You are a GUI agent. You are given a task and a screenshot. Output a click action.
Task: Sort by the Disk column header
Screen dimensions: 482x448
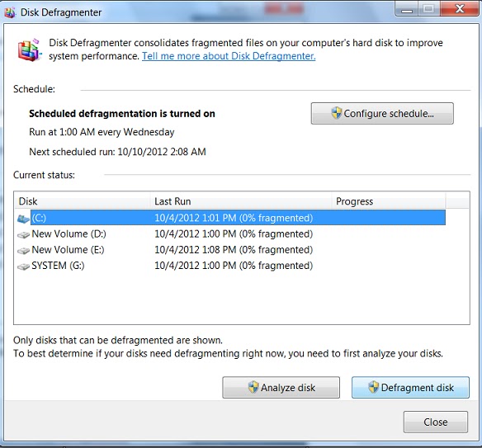(x=83, y=201)
